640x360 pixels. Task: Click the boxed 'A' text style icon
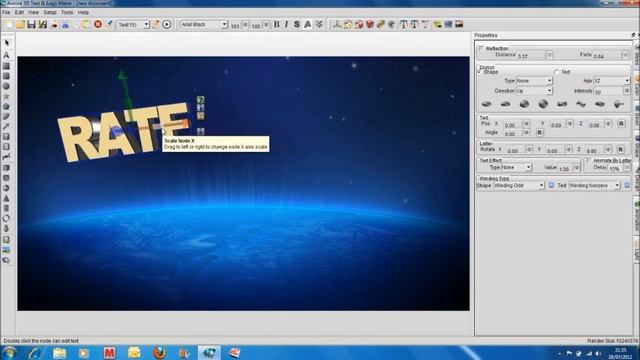[308, 24]
